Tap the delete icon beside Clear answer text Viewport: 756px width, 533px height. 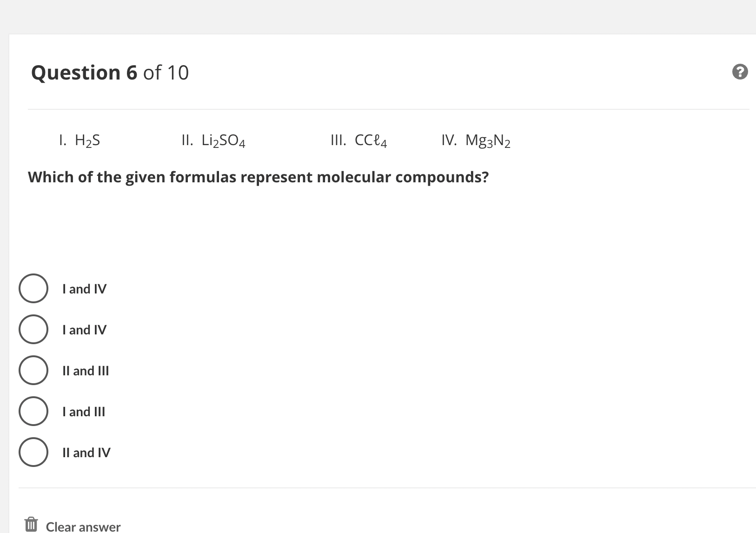31,523
